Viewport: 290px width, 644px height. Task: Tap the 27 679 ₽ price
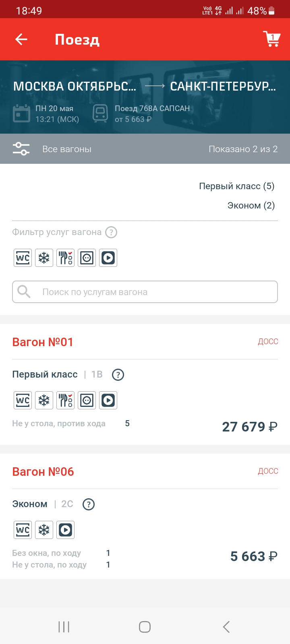pos(249,427)
